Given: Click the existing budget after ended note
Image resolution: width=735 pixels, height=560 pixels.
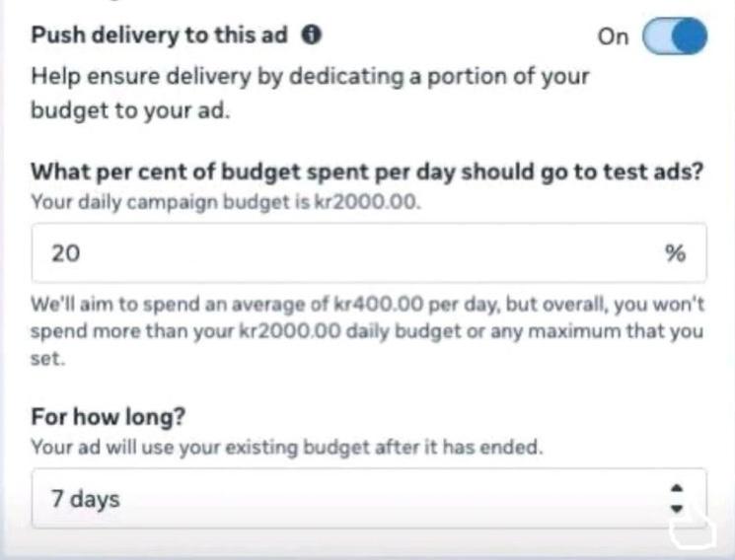Looking at the screenshot, I should click(x=286, y=447).
